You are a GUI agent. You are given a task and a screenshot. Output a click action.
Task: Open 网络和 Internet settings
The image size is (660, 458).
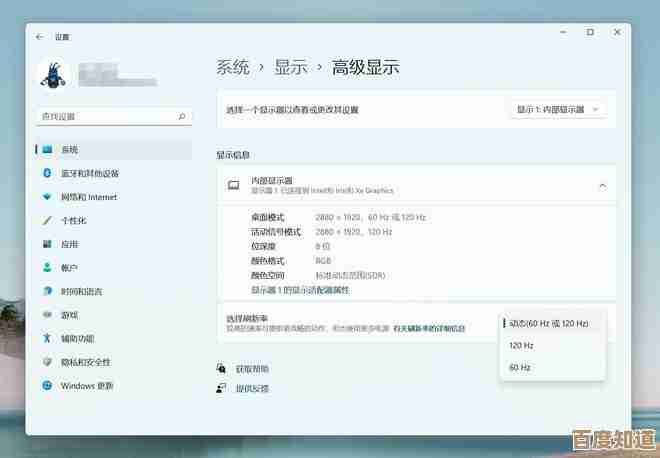pos(114,197)
